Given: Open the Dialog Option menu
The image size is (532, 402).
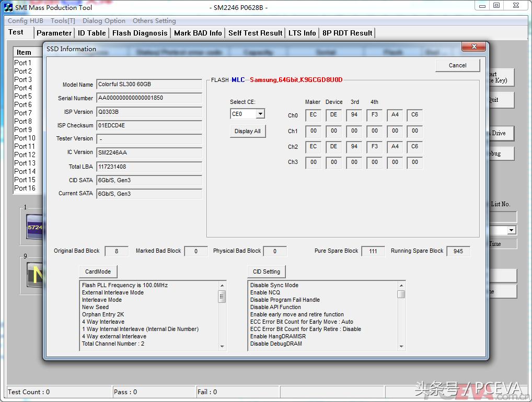Looking at the screenshot, I should click(x=103, y=21).
